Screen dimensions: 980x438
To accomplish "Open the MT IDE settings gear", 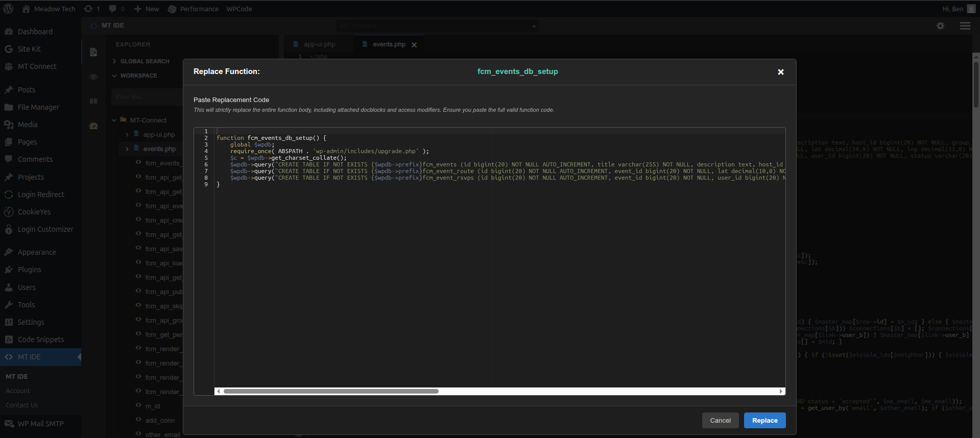I will point(940,26).
